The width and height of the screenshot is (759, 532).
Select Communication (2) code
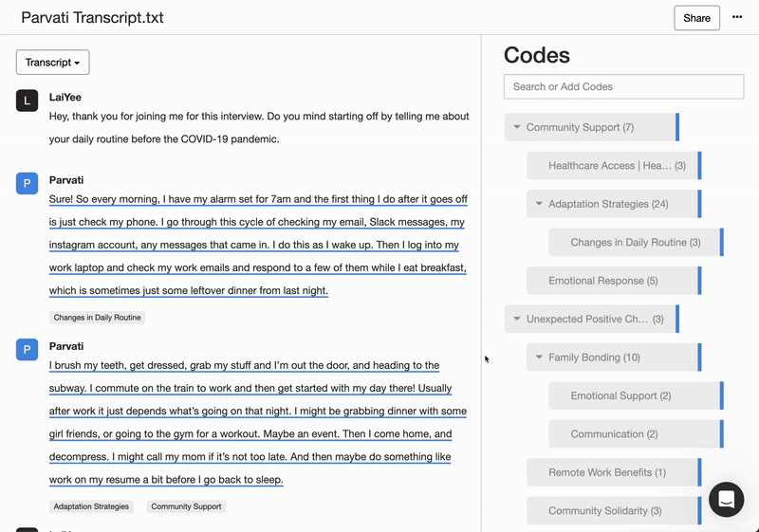(x=636, y=434)
